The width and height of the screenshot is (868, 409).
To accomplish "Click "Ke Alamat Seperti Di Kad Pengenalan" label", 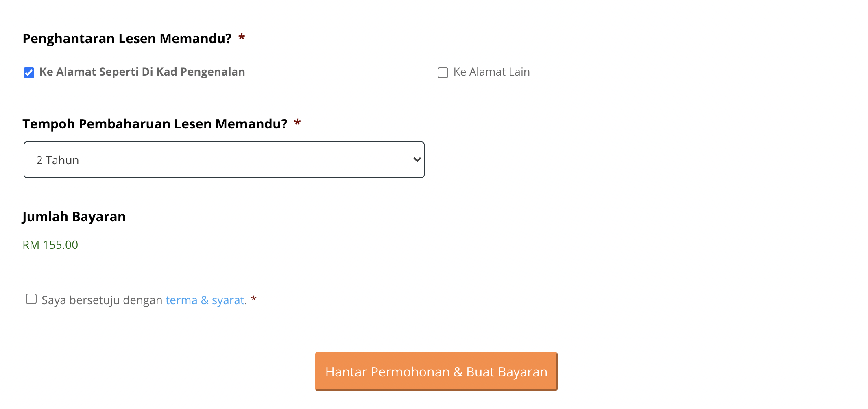I will click(142, 72).
